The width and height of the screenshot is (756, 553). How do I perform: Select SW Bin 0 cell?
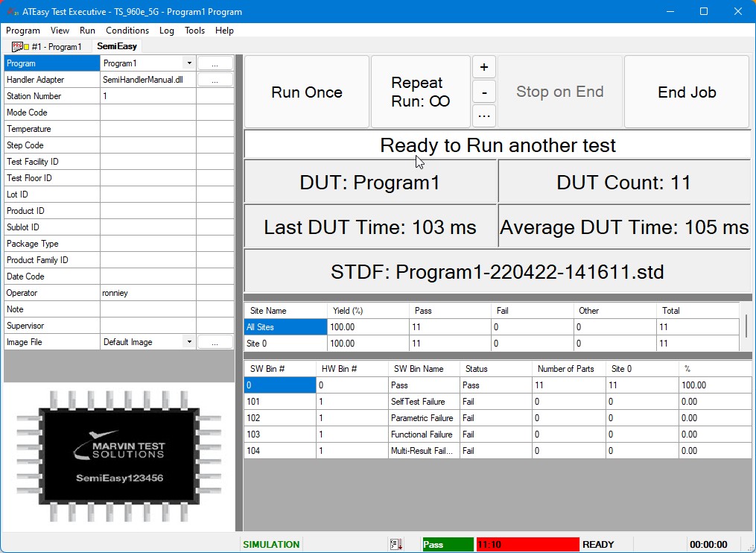point(280,385)
